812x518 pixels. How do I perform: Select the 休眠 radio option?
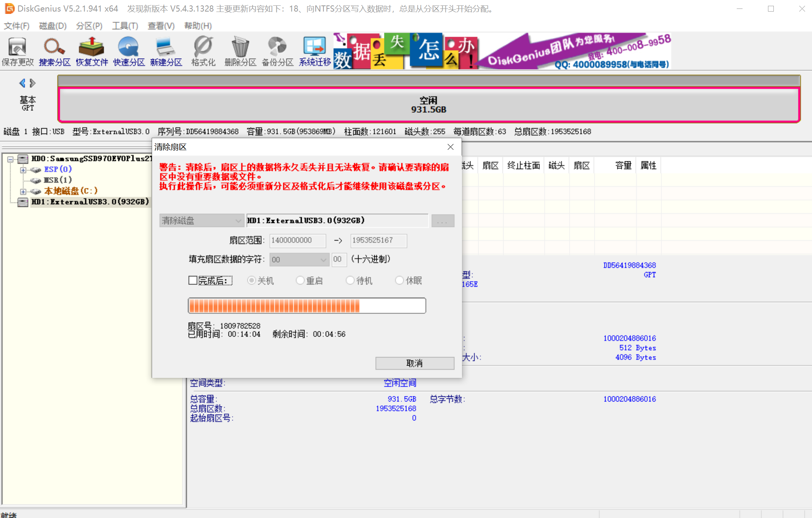[399, 280]
